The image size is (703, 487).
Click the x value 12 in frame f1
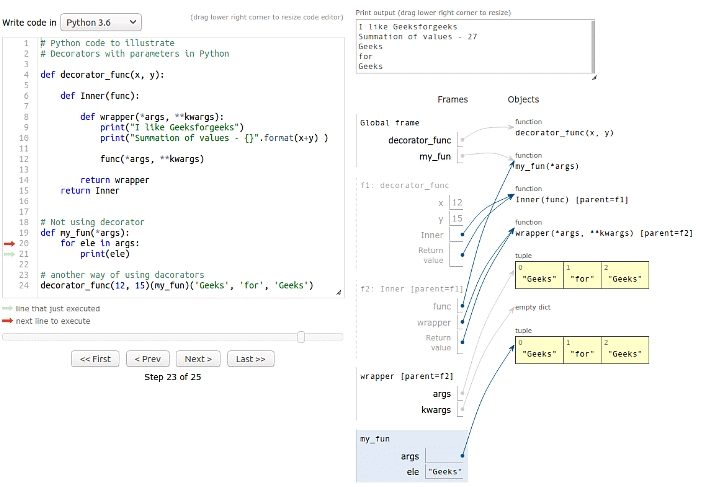click(457, 203)
